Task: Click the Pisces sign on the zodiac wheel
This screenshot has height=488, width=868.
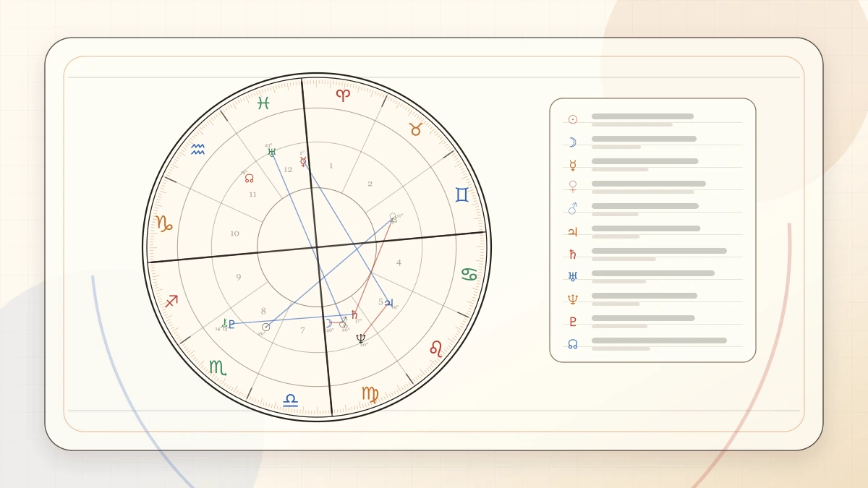Action: [x=263, y=103]
